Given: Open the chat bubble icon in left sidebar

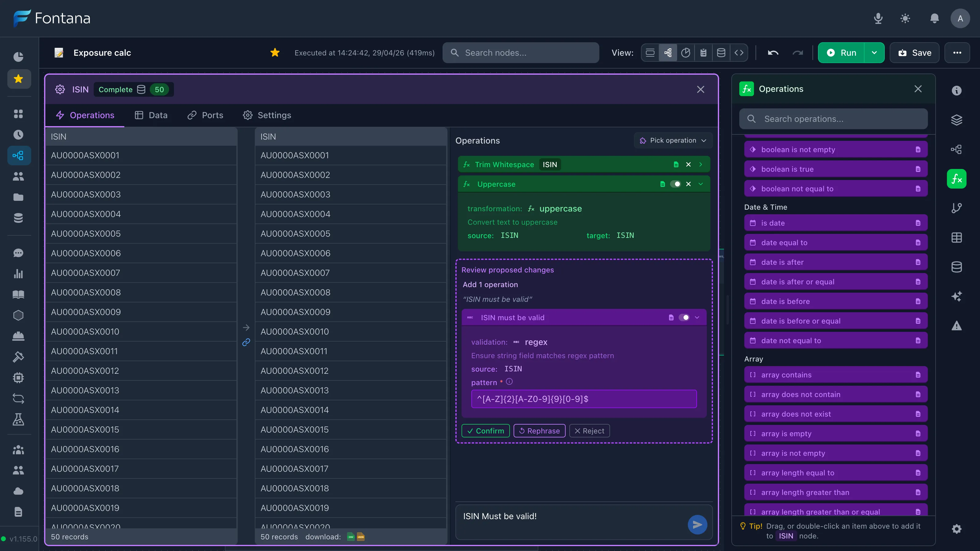Looking at the screenshot, I should [18, 253].
